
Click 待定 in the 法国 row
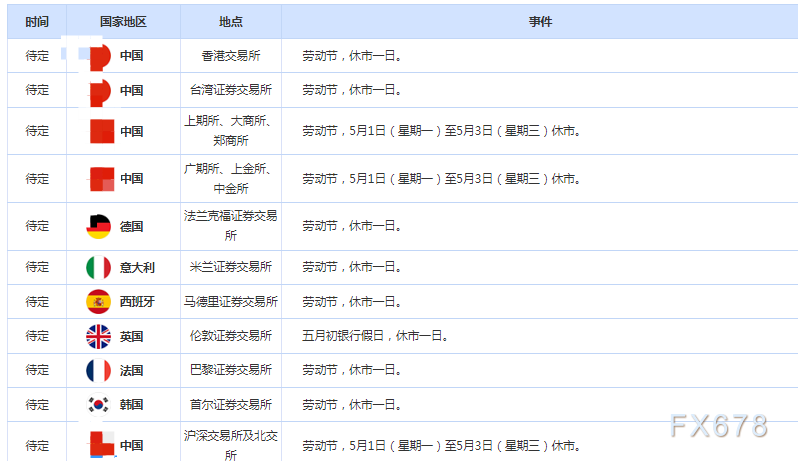(37, 370)
